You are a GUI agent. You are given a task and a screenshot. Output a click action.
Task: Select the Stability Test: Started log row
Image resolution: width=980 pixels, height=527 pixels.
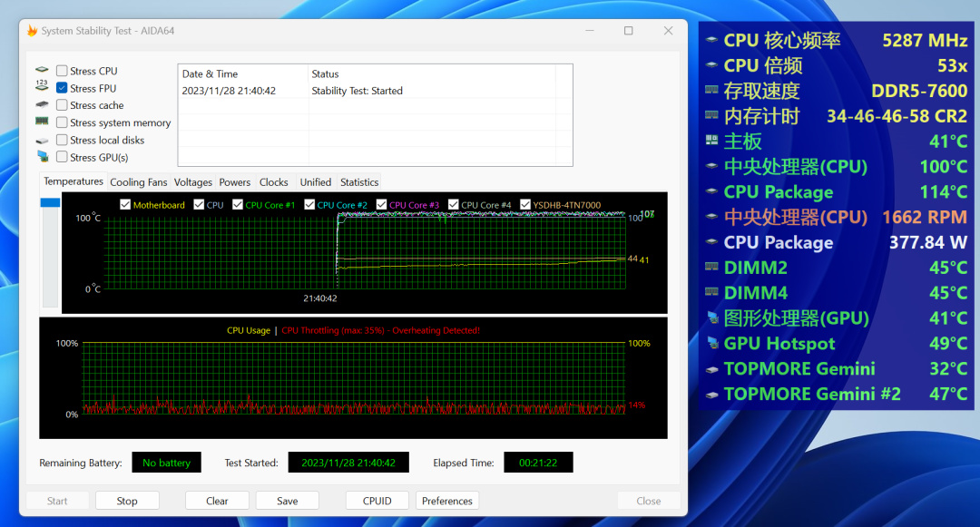(375, 91)
